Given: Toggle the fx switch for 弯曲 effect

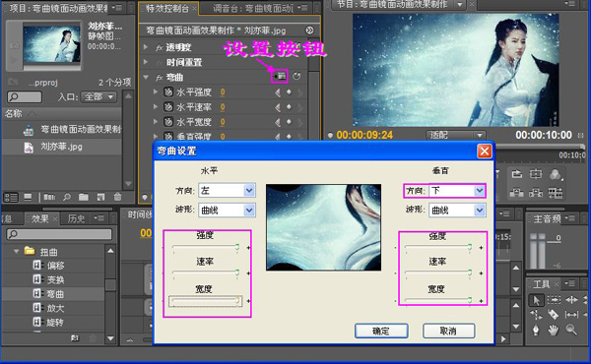Looking at the screenshot, I should pyautogui.click(x=160, y=78).
